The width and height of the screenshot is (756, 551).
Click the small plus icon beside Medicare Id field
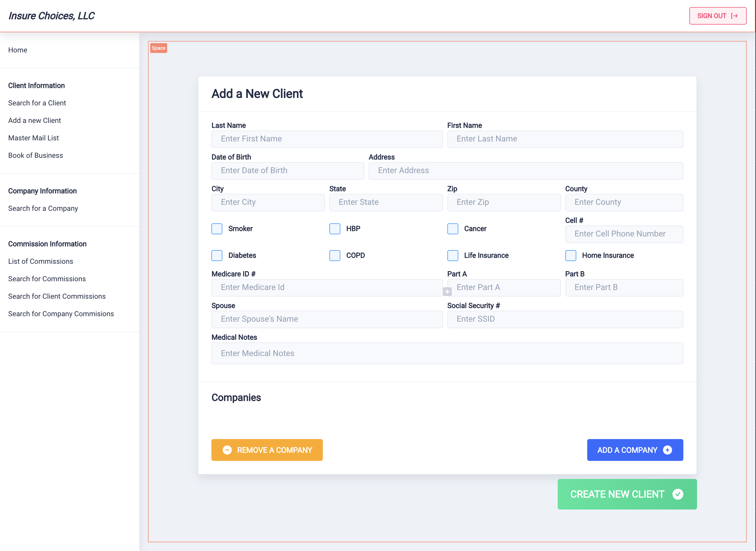click(447, 292)
